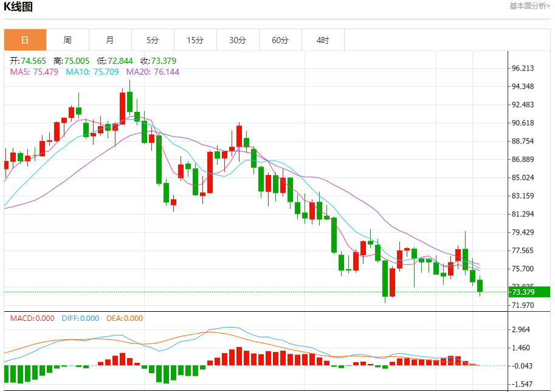Click the 低:72.844 low price

tap(115, 61)
